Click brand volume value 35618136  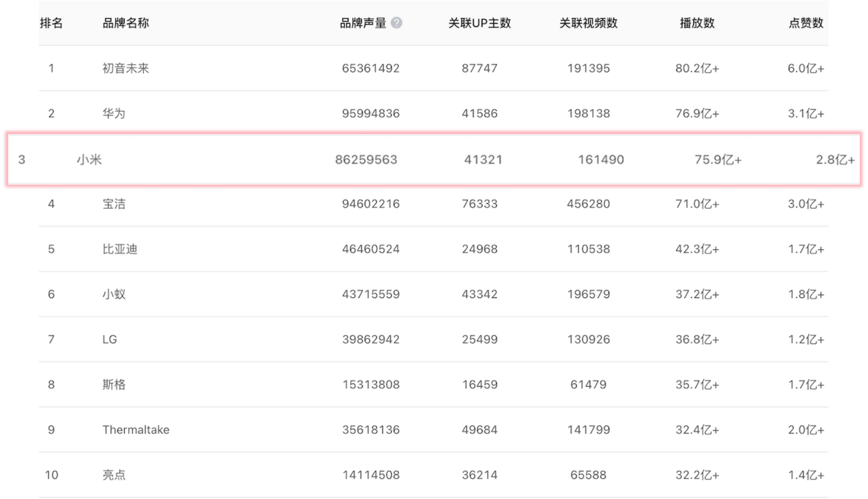pos(371,430)
